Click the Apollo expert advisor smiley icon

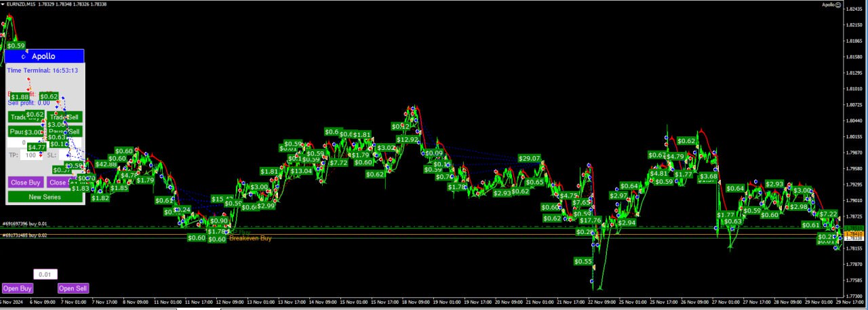coord(858,5)
